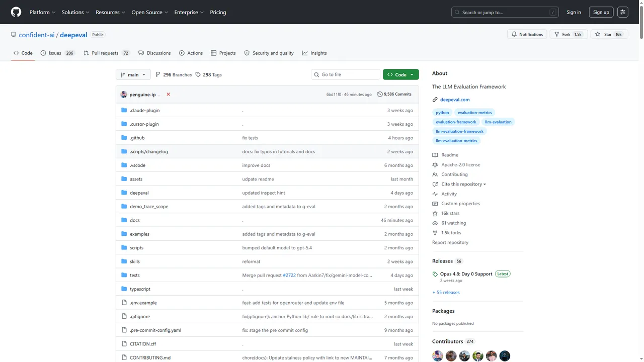This screenshot has height=362, width=644.
Task: Click the Report repository link
Action: 450,242
